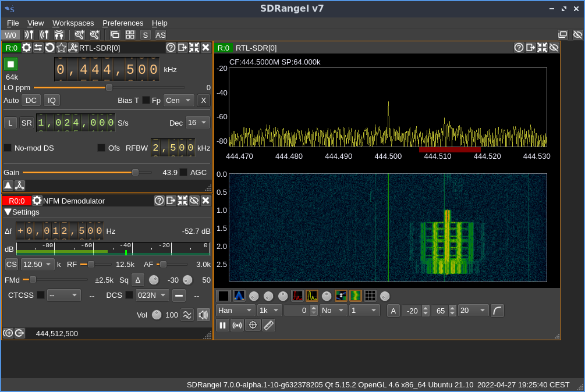Click the Gain slider handle
Image resolution: width=585 pixels, height=392 pixels.
coord(135,172)
